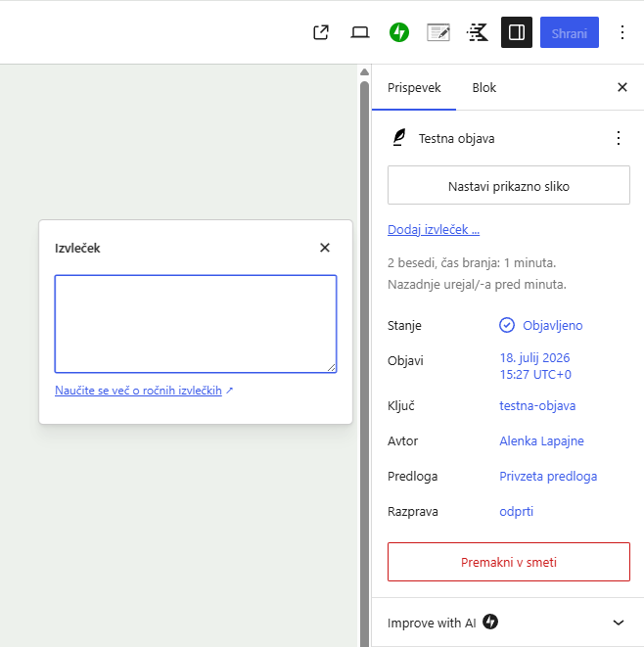This screenshot has width=644, height=647.
Task: Open the device preview laptop icon
Action: 360,32
